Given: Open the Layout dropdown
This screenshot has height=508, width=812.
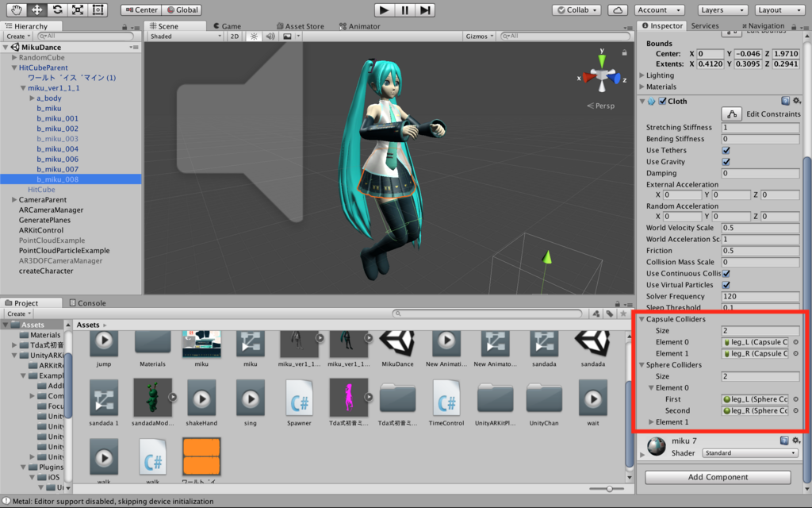Looking at the screenshot, I should click(x=779, y=10).
